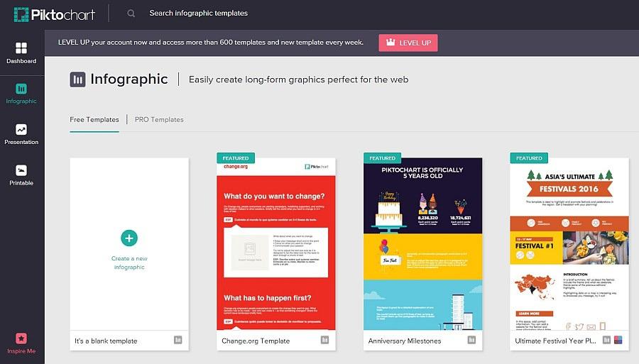Click the 'Anniversary Milestones' title
The width and height of the screenshot is (639, 364).
pyautogui.click(x=405, y=341)
